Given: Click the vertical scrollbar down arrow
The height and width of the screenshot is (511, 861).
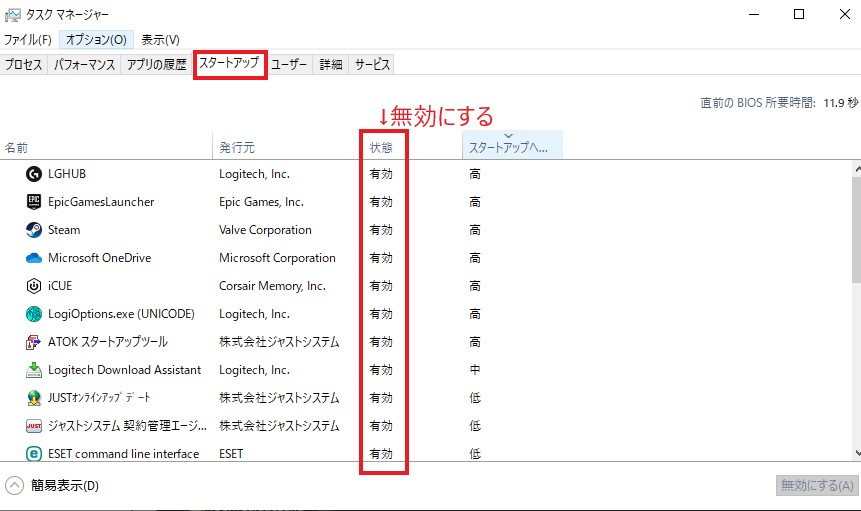Looking at the screenshot, I should [857, 453].
